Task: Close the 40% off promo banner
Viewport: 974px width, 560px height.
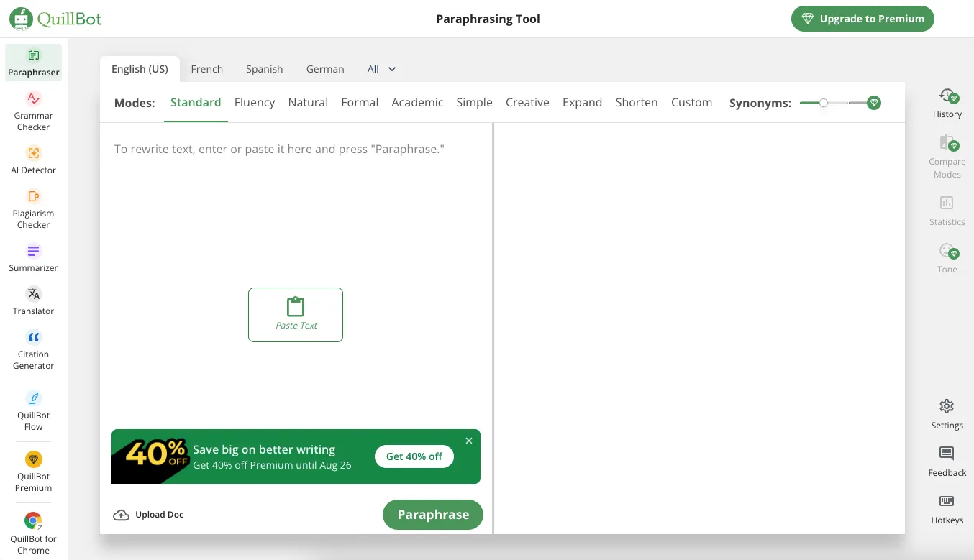Action: tap(469, 441)
